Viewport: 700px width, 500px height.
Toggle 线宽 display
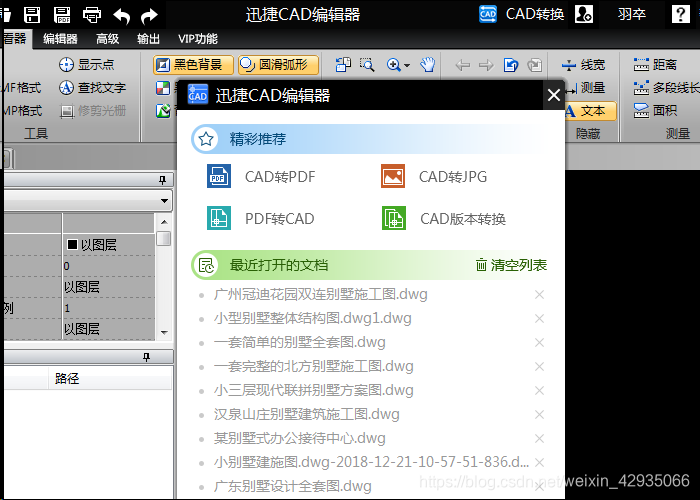tap(583, 65)
